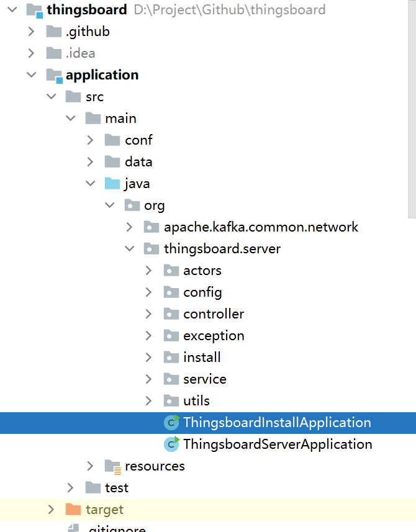This screenshot has height=532, width=416.
Task: Click the src folder icon
Action: tap(73, 97)
